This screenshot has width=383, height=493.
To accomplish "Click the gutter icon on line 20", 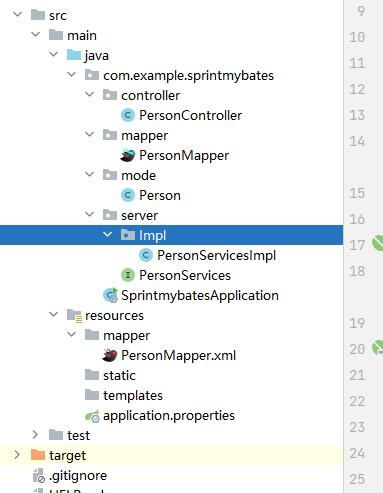I will click(378, 347).
